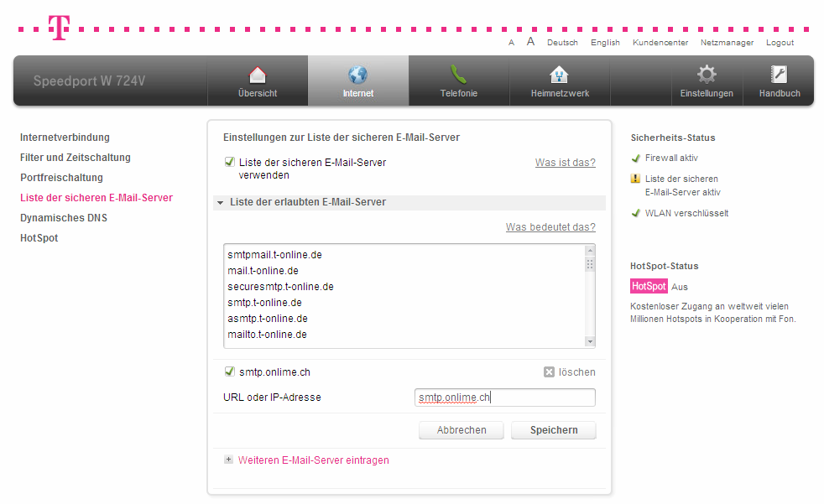This screenshot has height=504, width=824.
Task: Open the Übersicht tab
Action: coord(258,81)
